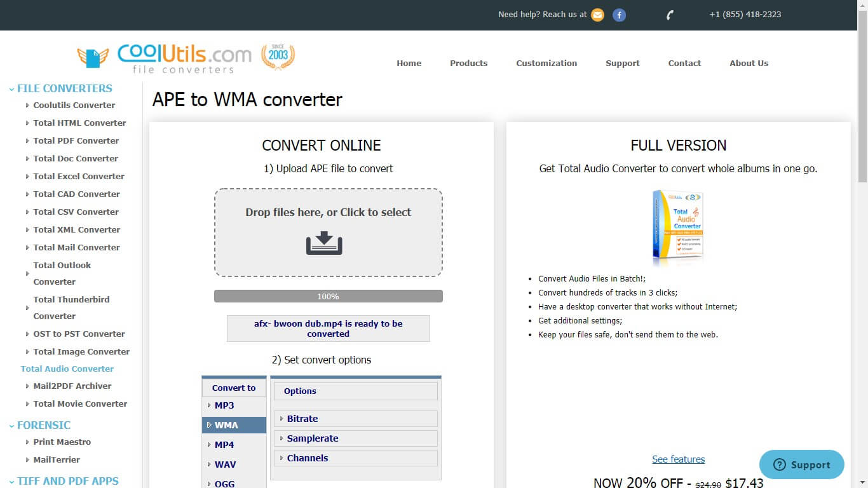
Task: Open Total Image Converter link
Action: click(81, 352)
